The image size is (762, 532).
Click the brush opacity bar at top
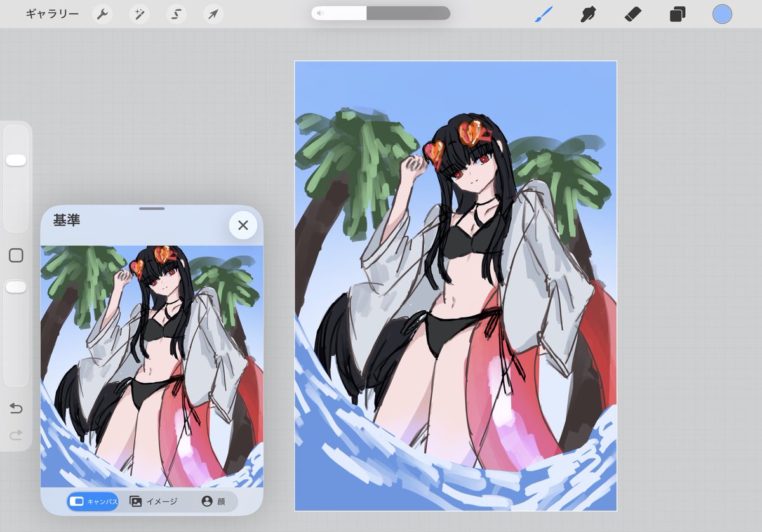coord(380,13)
